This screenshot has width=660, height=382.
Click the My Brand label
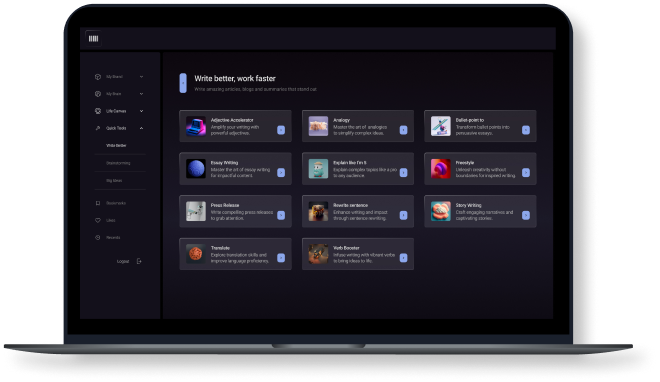(x=114, y=77)
